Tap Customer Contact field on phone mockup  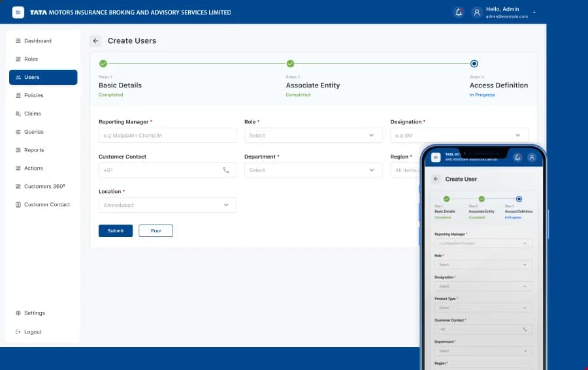(483, 329)
